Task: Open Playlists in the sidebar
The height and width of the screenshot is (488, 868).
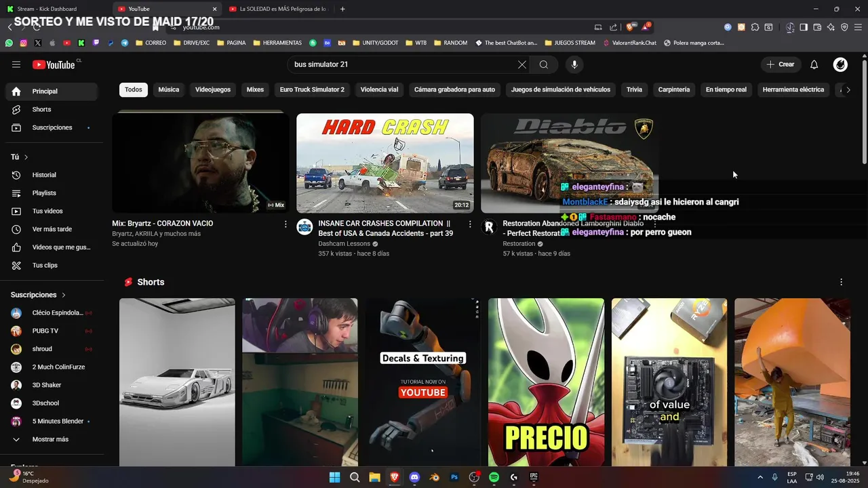Action: [x=52, y=193]
